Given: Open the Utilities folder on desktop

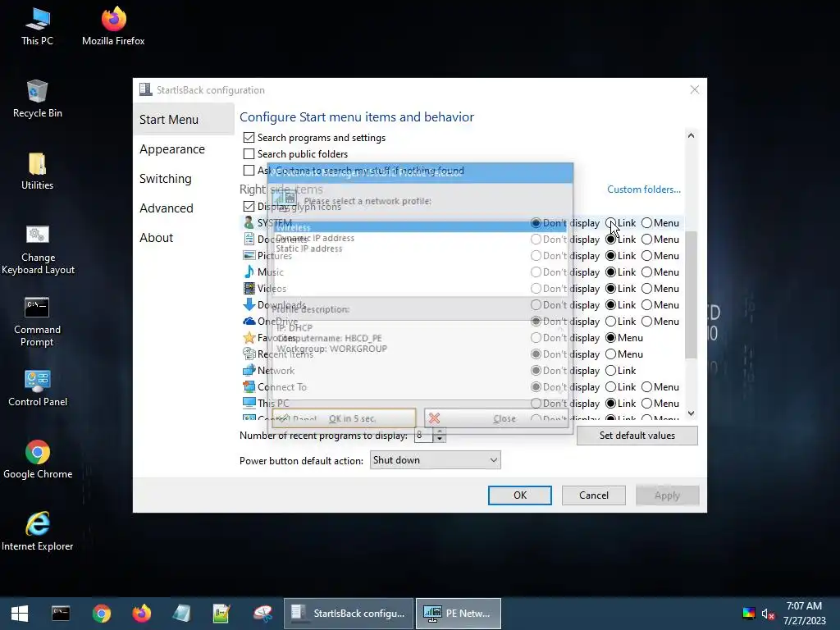Looking at the screenshot, I should point(38,171).
